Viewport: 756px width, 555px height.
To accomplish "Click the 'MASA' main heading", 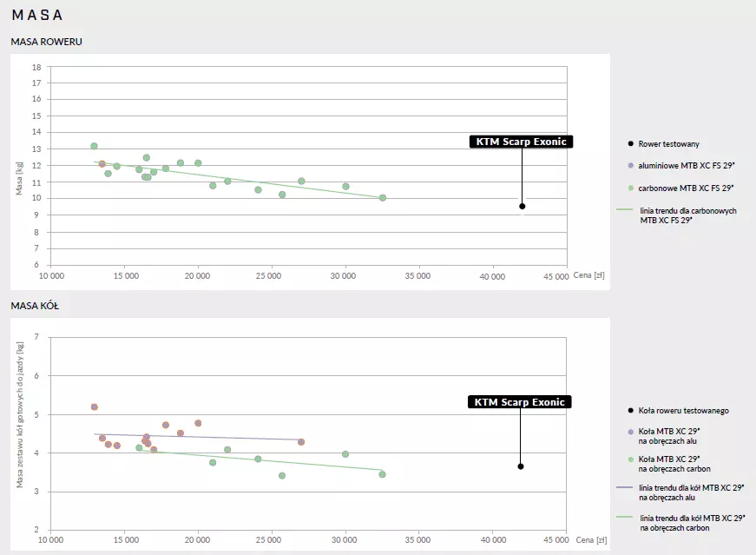I will (37, 15).
